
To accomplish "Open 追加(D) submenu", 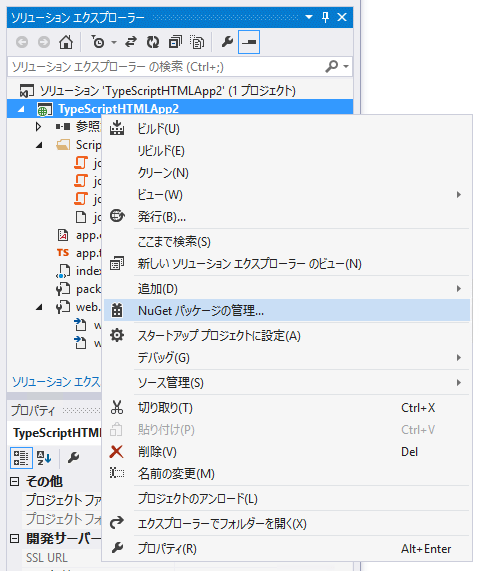I will [287, 289].
